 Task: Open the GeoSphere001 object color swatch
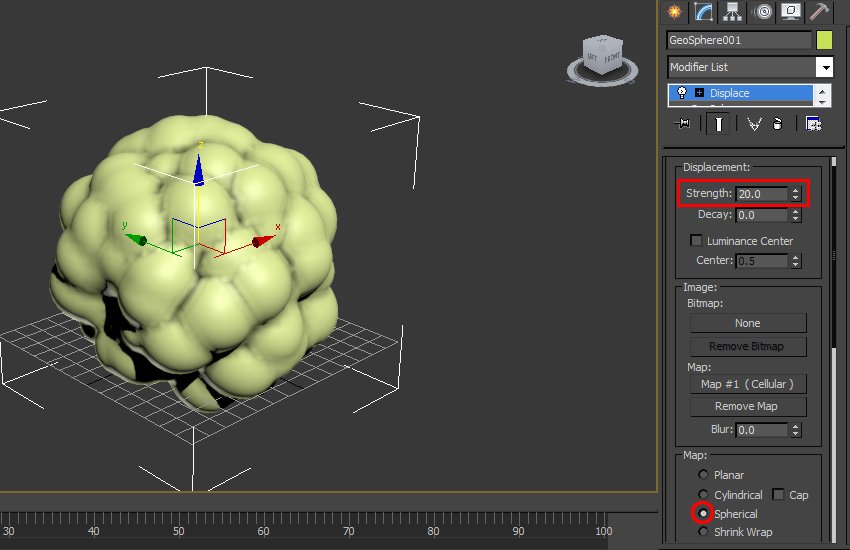pos(824,40)
